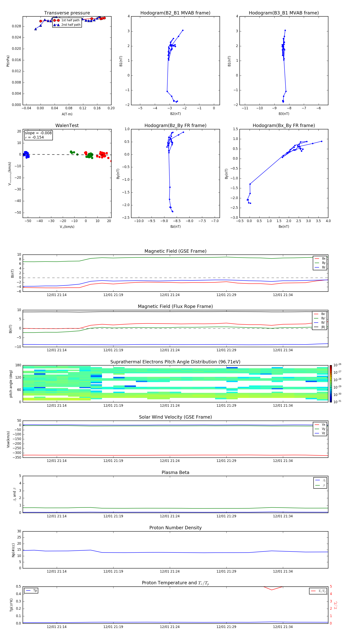Click '12/01 21:14' tick under pitch angle plot
Screen dimensions: 351x644
57,406
